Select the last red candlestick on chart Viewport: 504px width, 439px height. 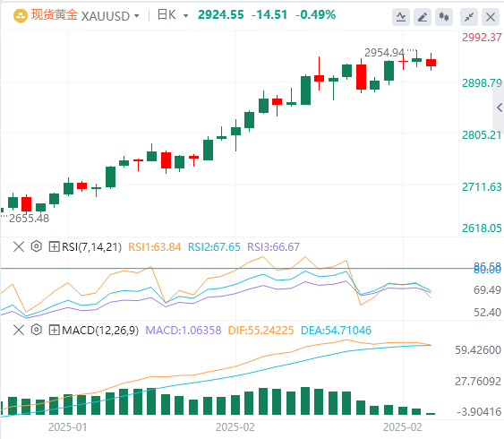pyautogui.click(x=431, y=63)
